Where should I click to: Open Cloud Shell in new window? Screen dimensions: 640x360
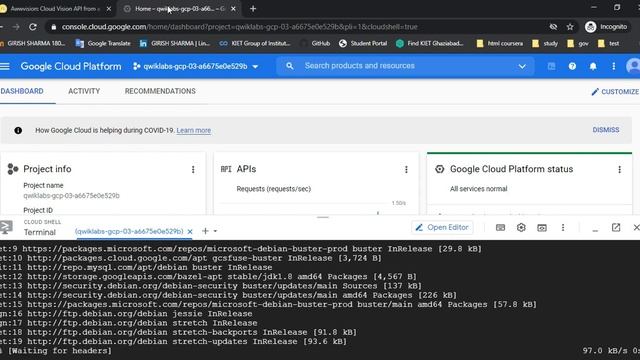tap(616, 227)
